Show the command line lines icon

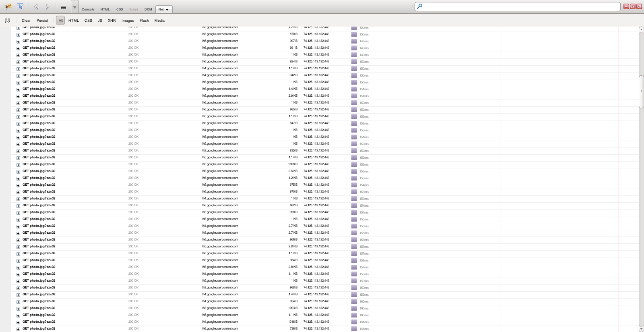pos(63,7)
